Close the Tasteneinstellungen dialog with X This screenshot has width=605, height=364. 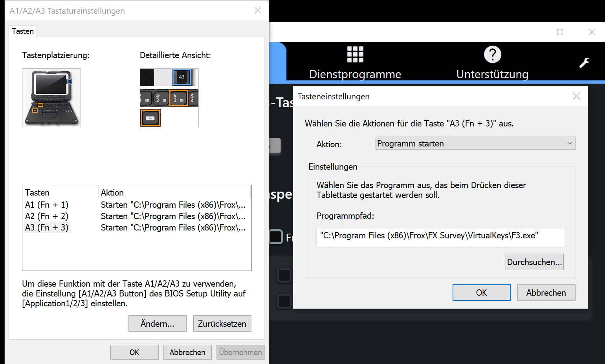(x=576, y=96)
